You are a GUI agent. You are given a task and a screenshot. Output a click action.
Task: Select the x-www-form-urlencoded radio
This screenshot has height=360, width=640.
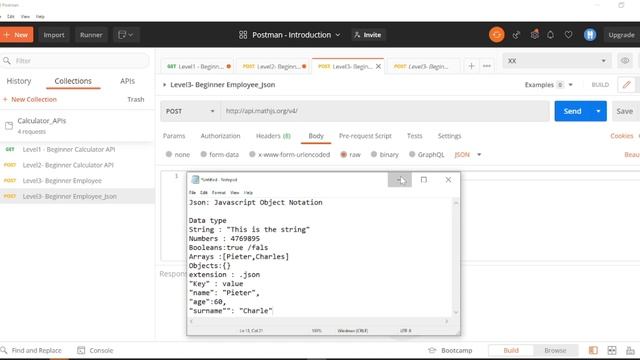pos(252,154)
